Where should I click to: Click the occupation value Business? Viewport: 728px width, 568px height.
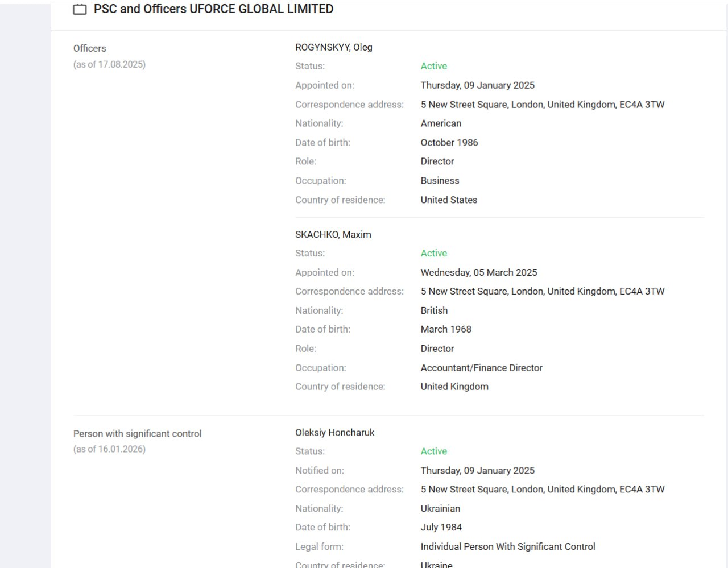pos(440,181)
